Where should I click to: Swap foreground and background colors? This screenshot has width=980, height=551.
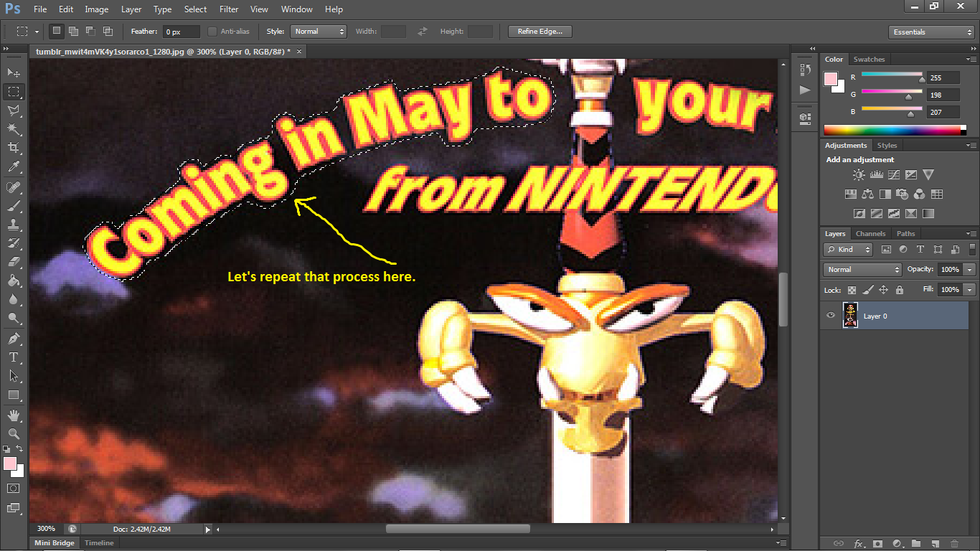(x=21, y=448)
